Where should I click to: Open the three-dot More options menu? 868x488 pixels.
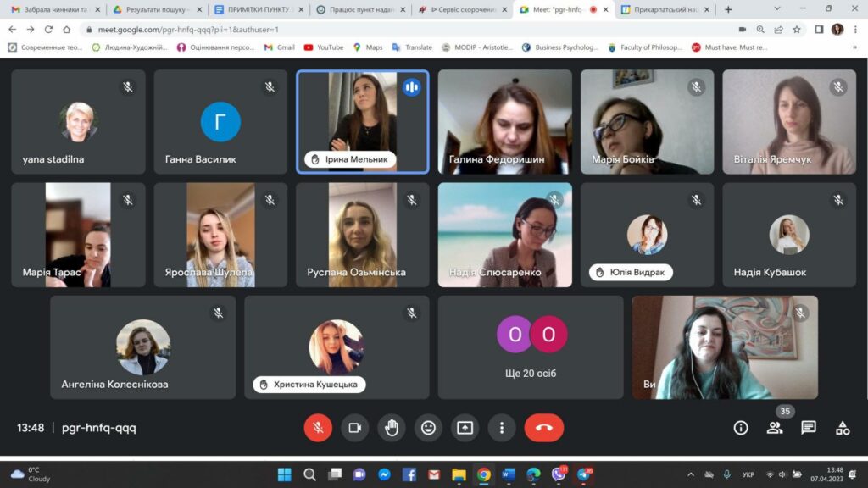(x=502, y=428)
